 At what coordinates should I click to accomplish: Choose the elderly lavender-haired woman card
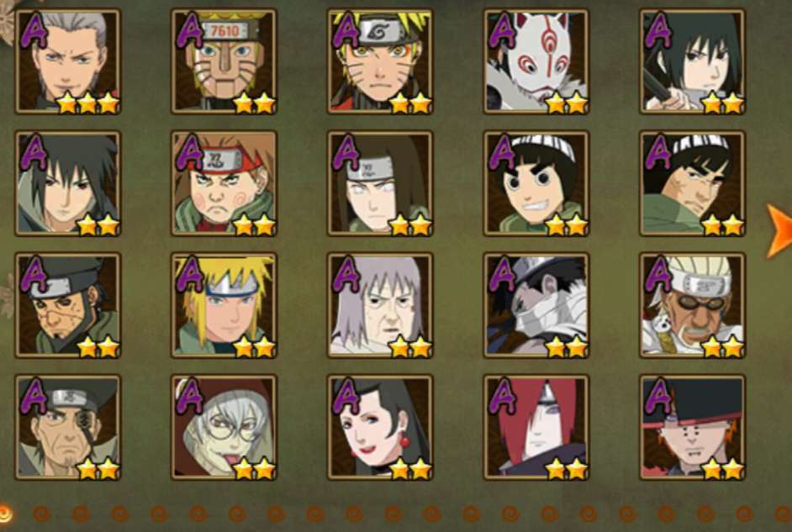(380, 305)
